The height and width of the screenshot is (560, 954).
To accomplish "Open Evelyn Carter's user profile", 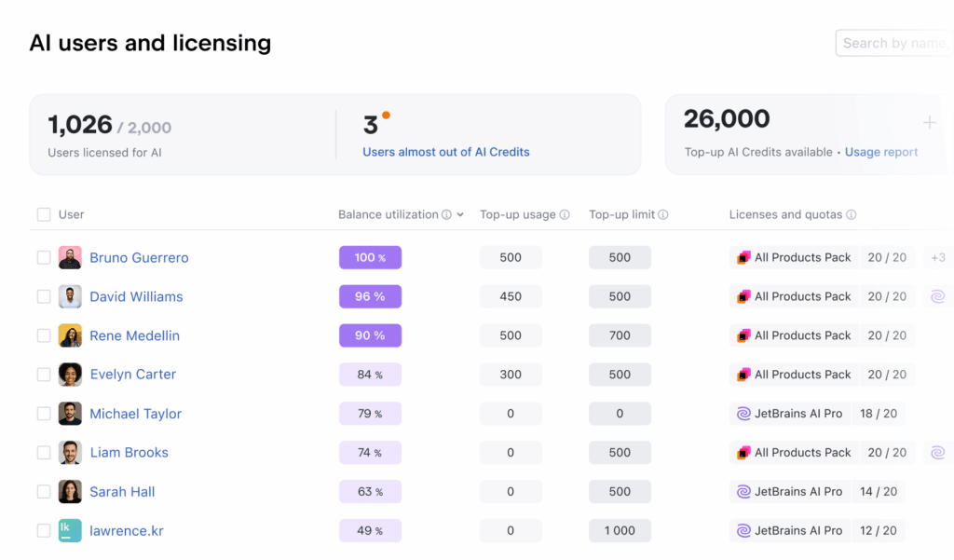I will tap(132, 375).
